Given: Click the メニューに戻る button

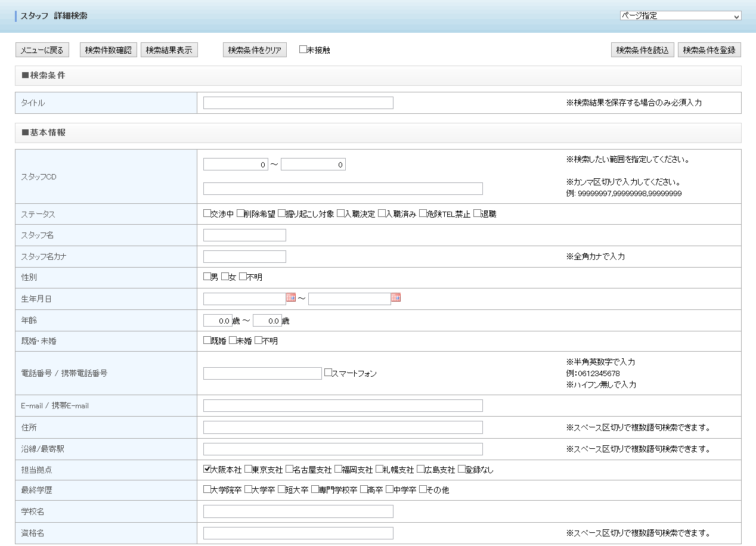Looking at the screenshot, I should [x=42, y=50].
